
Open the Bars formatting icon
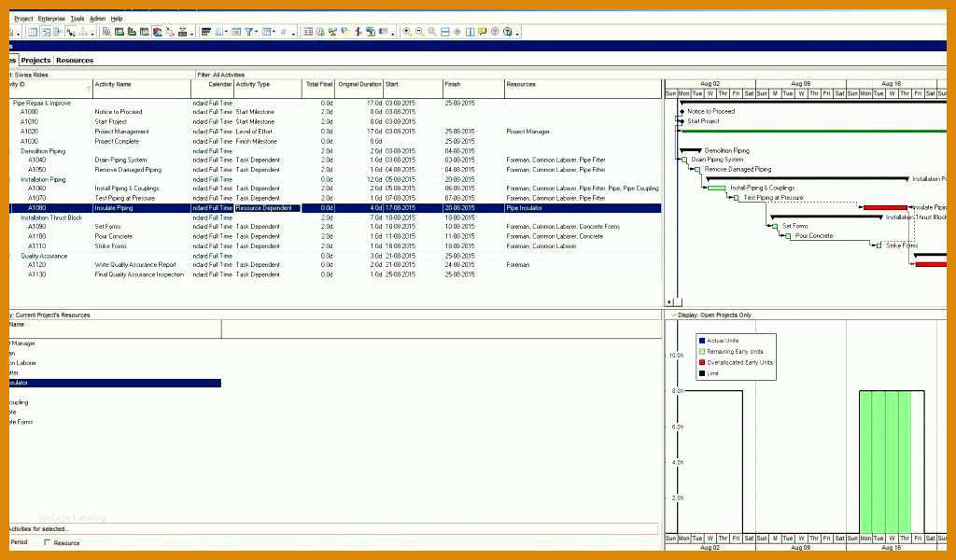click(206, 32)
